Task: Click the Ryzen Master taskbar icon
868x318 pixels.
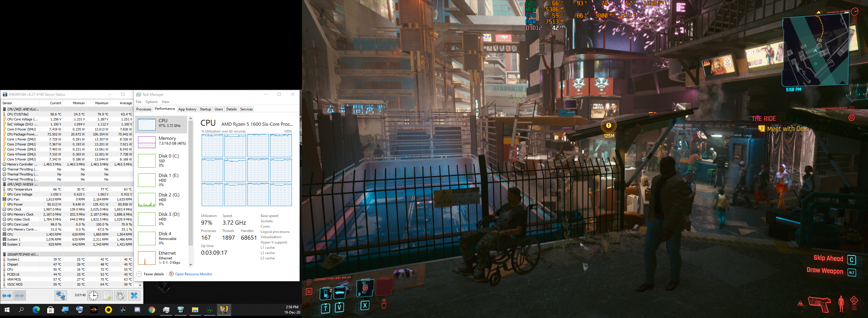Action: 94,309
